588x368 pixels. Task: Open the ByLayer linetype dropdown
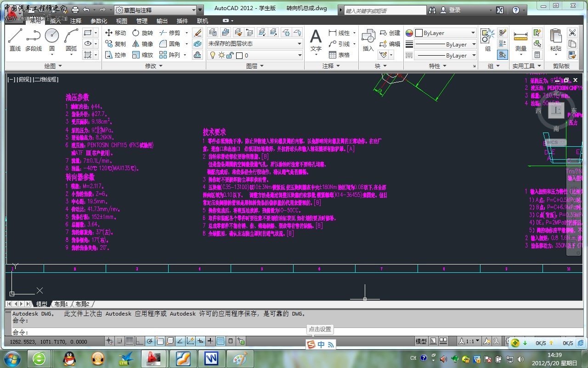tap(445, 55)
